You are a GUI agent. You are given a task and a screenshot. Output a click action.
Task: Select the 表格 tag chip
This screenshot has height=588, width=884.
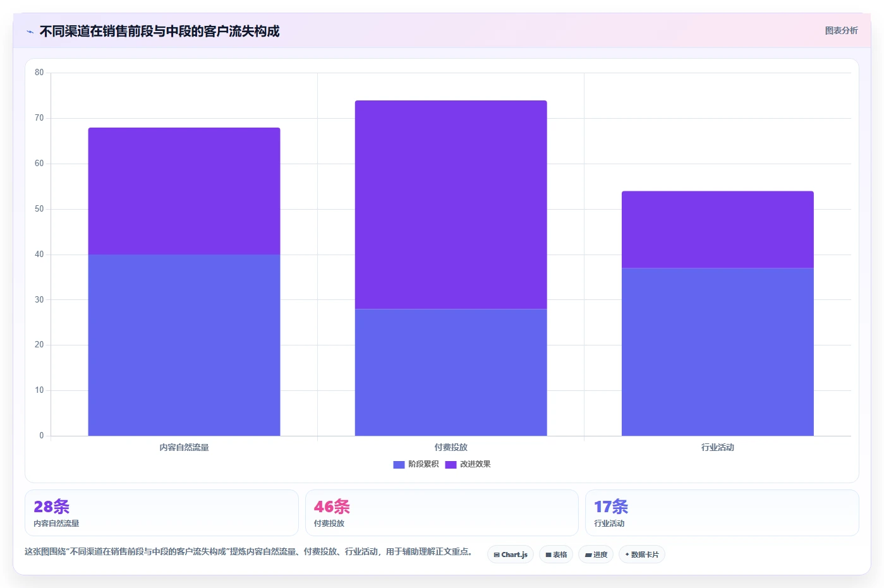tap(556, 555)
